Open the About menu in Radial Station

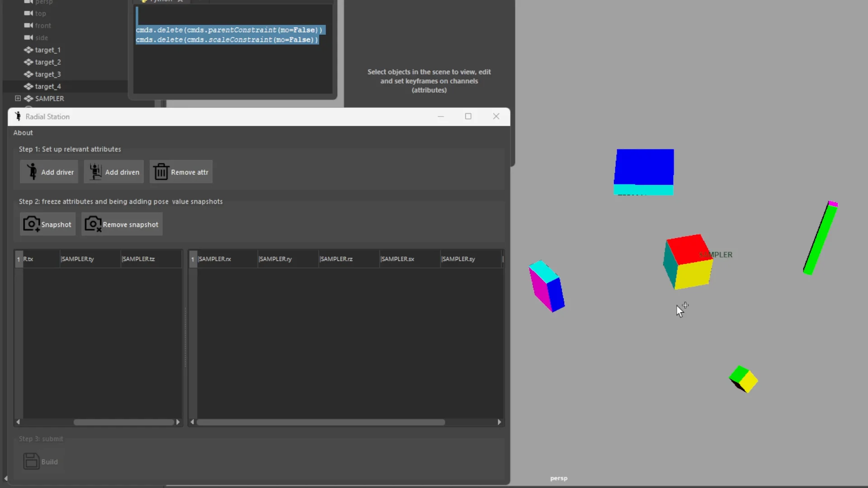(x=23, y=132)
